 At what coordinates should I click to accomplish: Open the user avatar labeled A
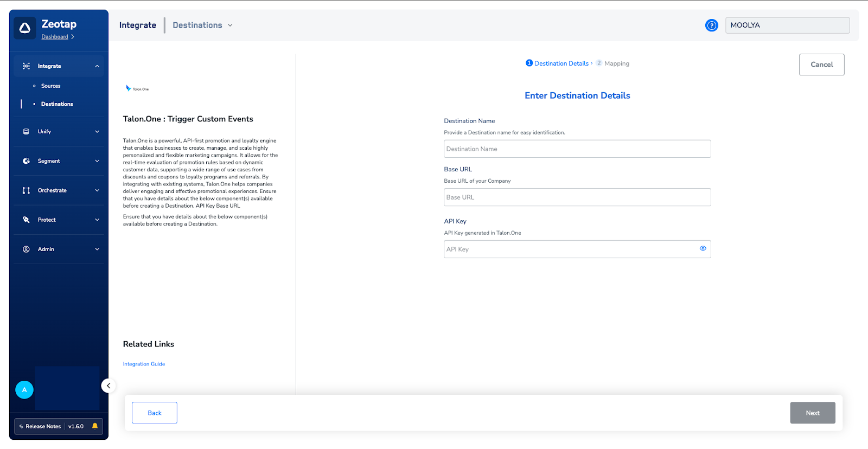coord(24,390)
